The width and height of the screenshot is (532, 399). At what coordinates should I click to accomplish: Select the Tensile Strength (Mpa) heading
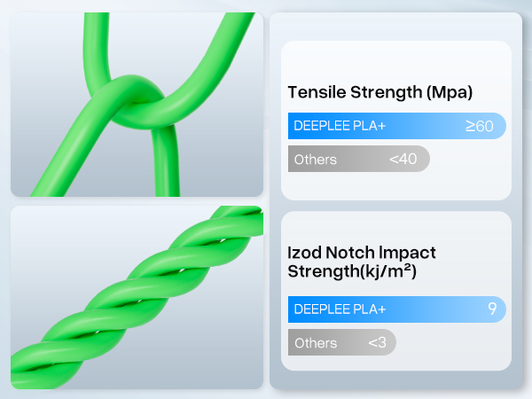click(379, 92)
